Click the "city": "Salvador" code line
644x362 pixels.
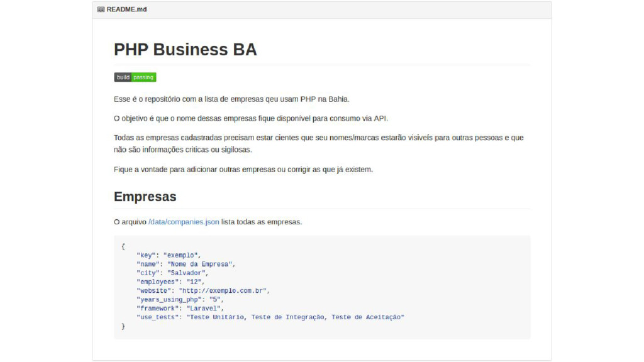tap(172, 273)
